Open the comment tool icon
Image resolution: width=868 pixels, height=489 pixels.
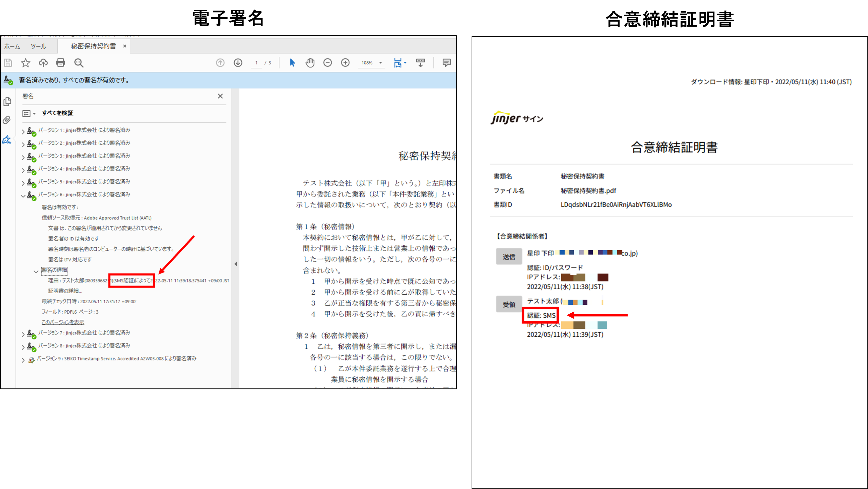(x=446, y=63)
